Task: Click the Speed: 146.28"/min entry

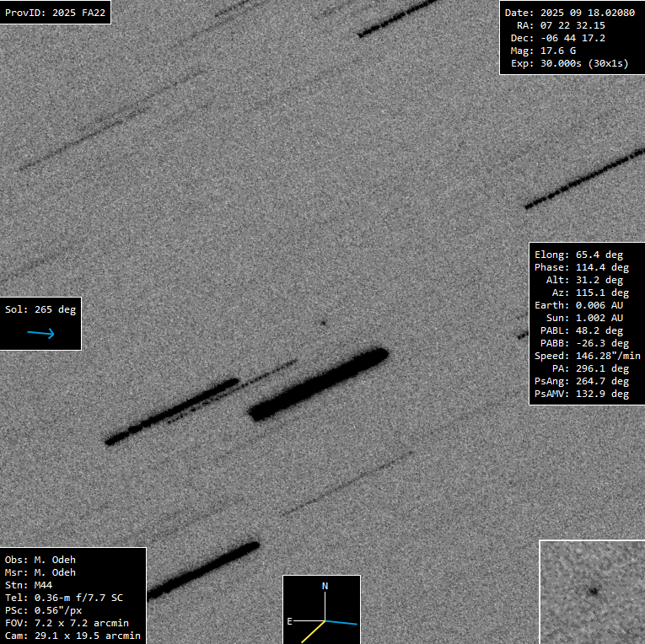Action: click(587, 356)
